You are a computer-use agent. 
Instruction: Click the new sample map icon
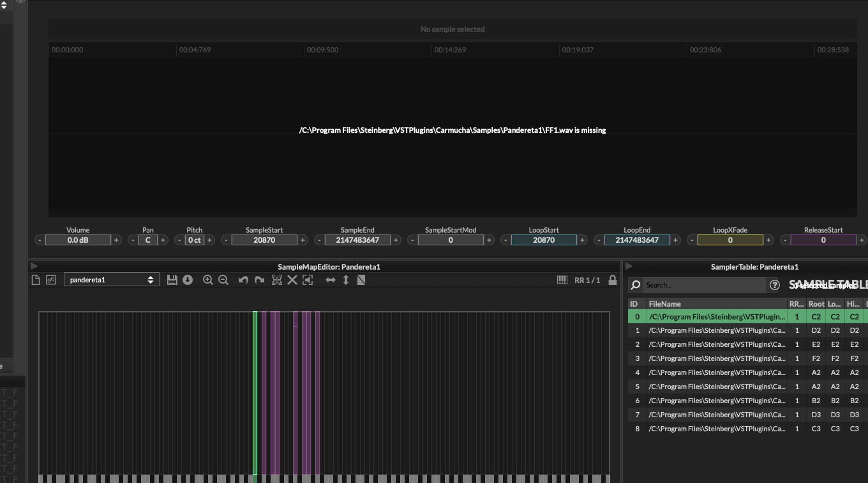tap(36, 280)
